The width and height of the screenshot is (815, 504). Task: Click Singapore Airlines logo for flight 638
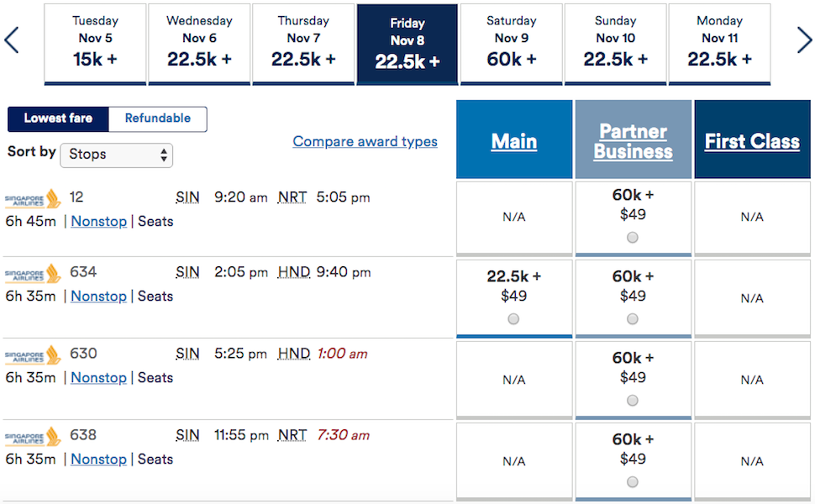coord(33,437)
